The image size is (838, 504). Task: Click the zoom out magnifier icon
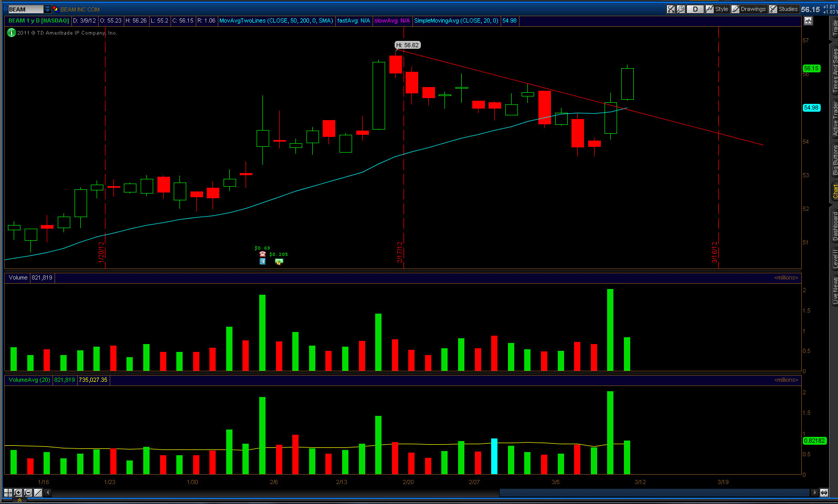(x=28, y=492)
